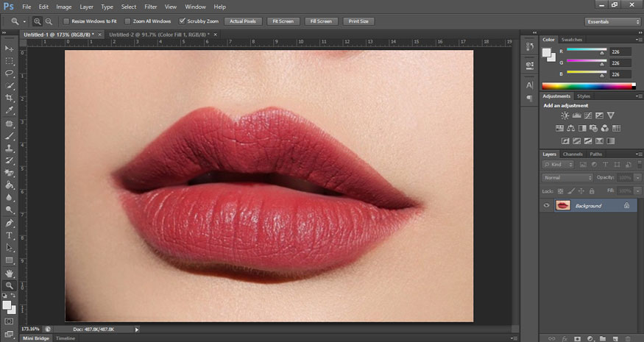Switch to the Channels tab
This screenshot has height=342, width=644.
pos(573,154)
